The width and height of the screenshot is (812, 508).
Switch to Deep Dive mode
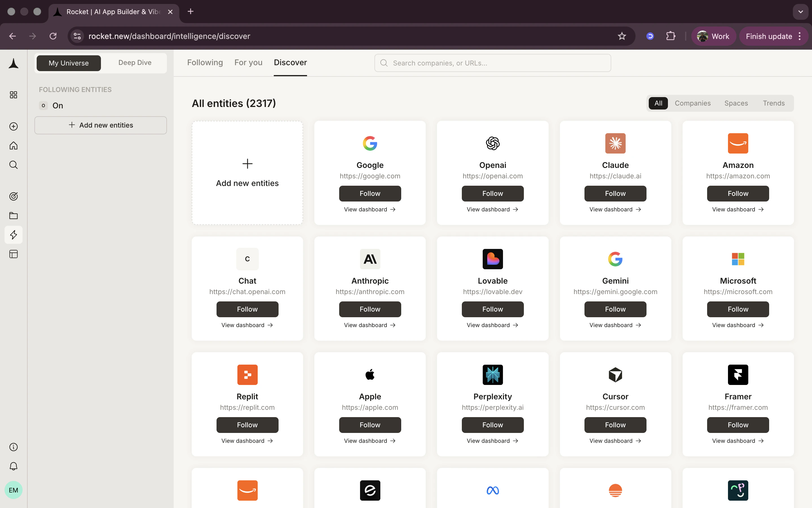(x=134, y=63)
